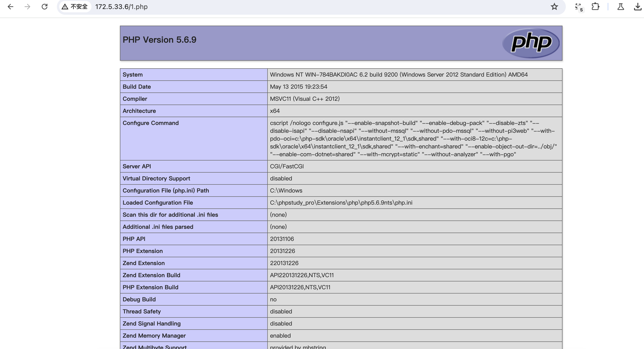Open Chrome Labs flask icon
Viewport: 644px width, 349px height.
click(621, 7)
